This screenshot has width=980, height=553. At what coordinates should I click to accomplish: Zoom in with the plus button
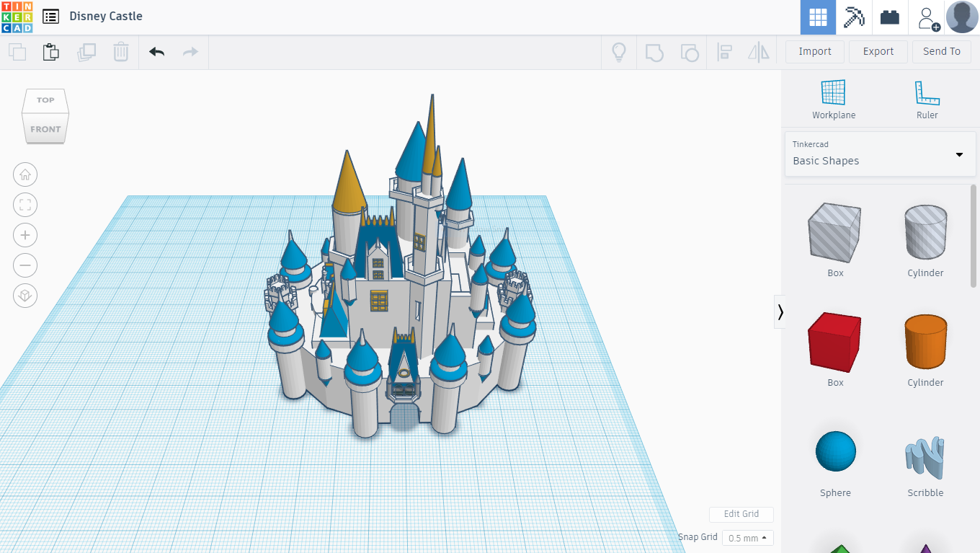point(25,235)
